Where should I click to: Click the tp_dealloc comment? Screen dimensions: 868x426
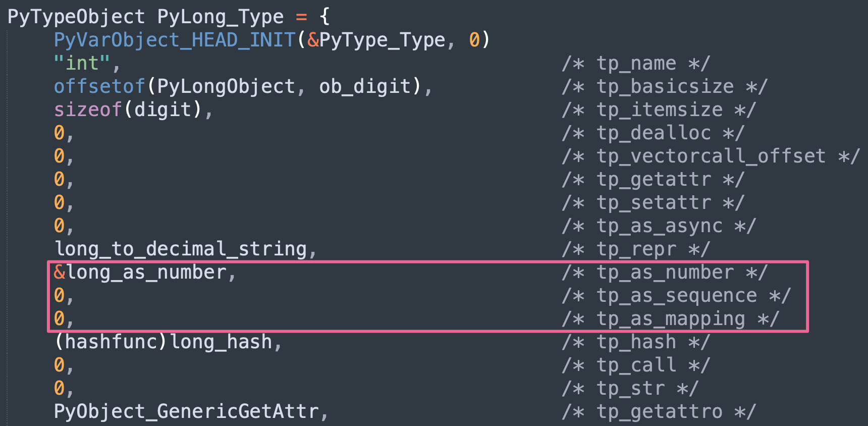pyautogui.click(x=653, y=133)
